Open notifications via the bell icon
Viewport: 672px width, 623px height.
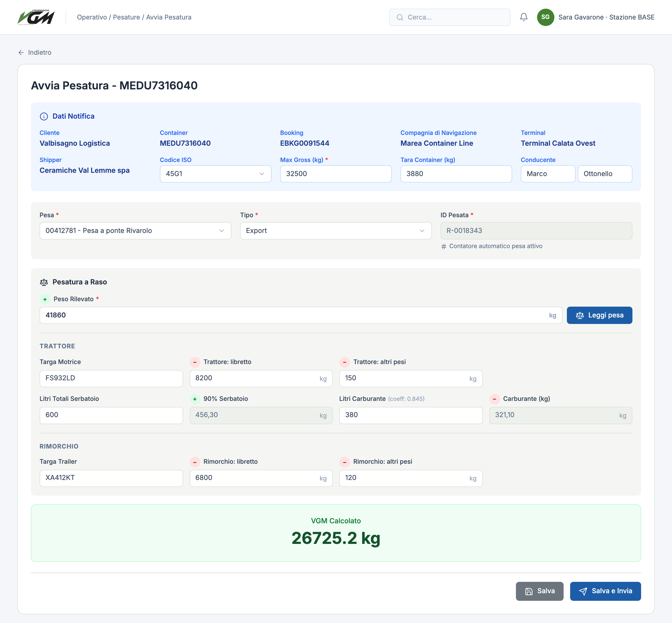pos(523,17)
